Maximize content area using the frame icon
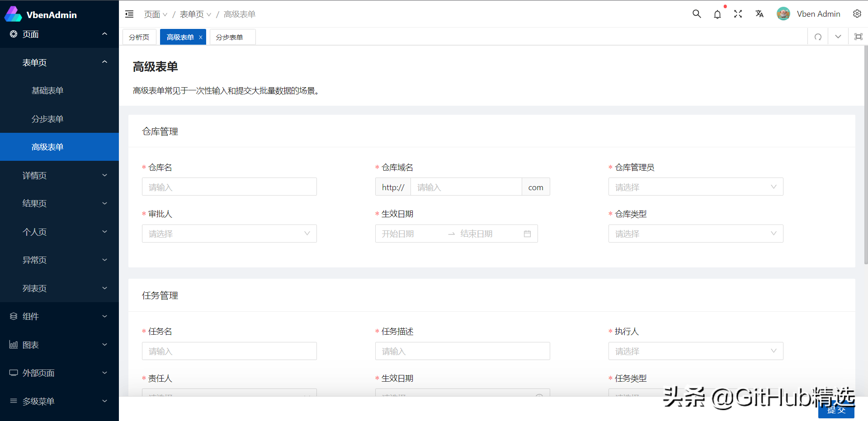This screenshot has height=421, width=868. 858,37
